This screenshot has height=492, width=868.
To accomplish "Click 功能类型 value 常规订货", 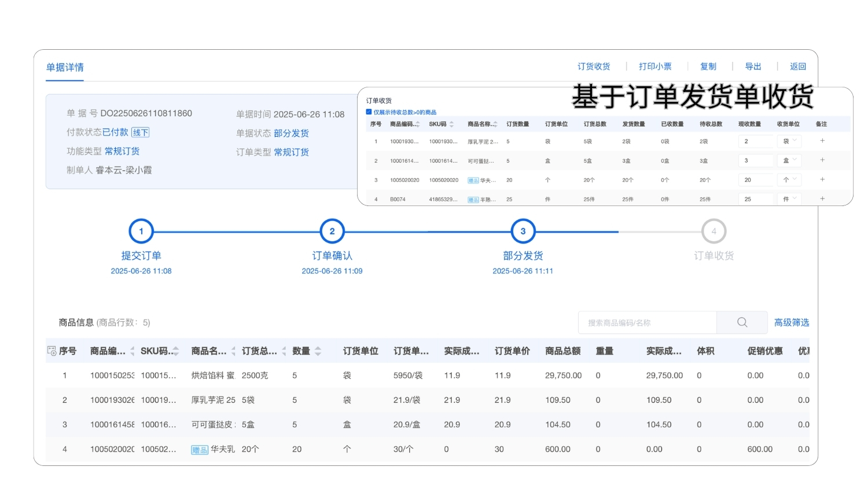I will point(122,151).
